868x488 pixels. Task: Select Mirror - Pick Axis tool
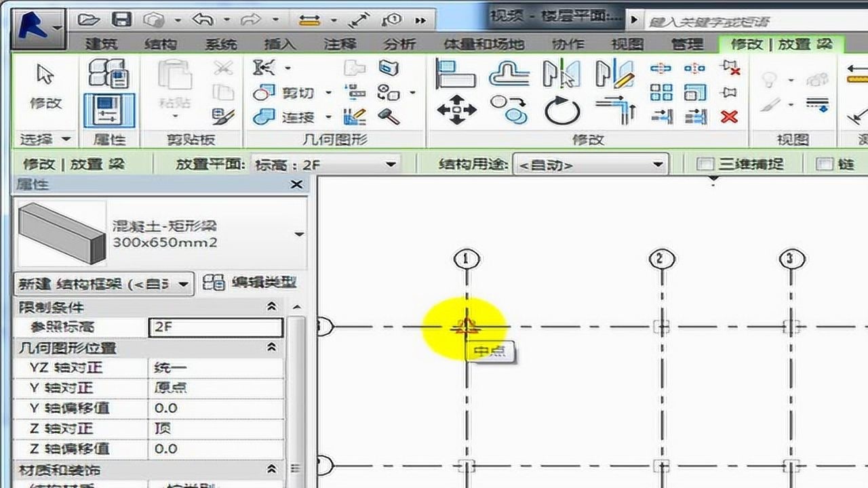(x=562, y=74)
